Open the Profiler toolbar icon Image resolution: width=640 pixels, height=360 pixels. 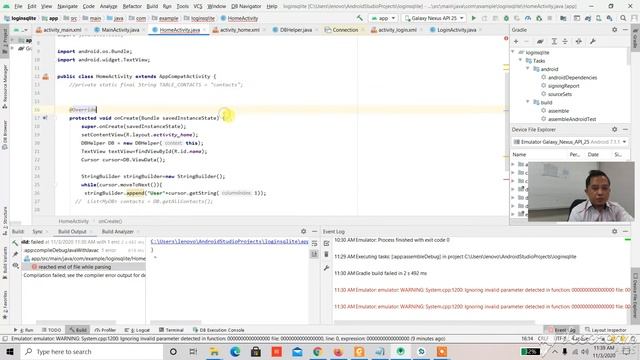click(528, 18)
